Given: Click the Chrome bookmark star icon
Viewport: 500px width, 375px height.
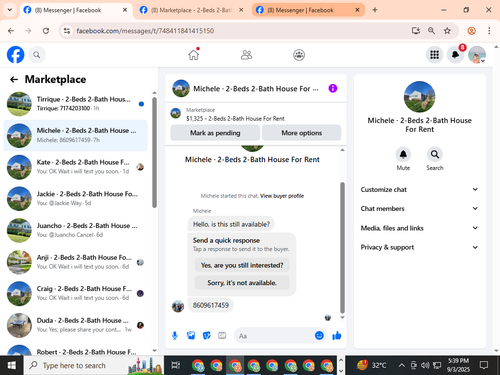Looking at the screenshot, I should [x=447, y=31].
